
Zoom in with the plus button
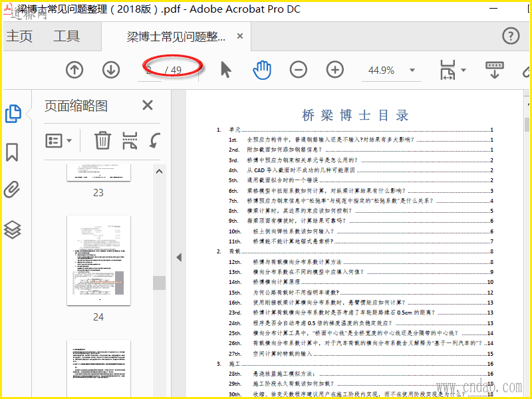[x=335, y=70]
